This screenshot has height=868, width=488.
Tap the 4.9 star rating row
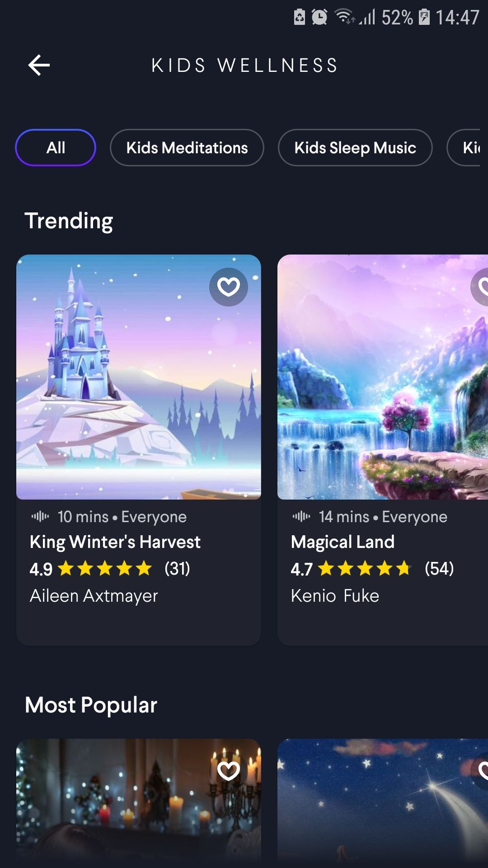(x=110, y=569)
